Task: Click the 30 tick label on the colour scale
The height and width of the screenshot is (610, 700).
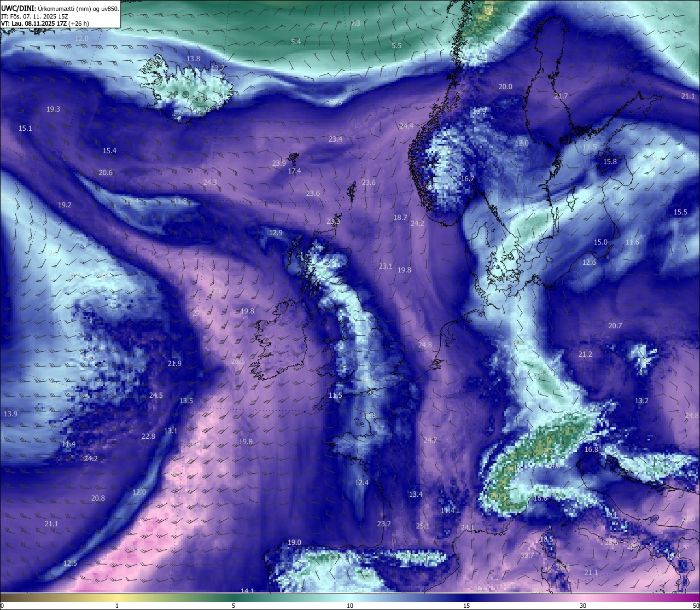Action: 583,606
